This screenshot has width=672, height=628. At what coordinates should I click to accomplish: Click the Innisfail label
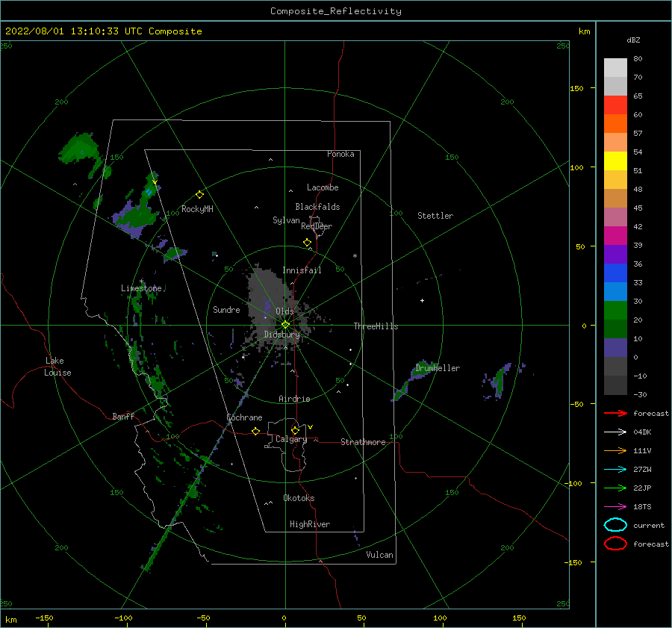pyautogui.click(x=302, y=270)
